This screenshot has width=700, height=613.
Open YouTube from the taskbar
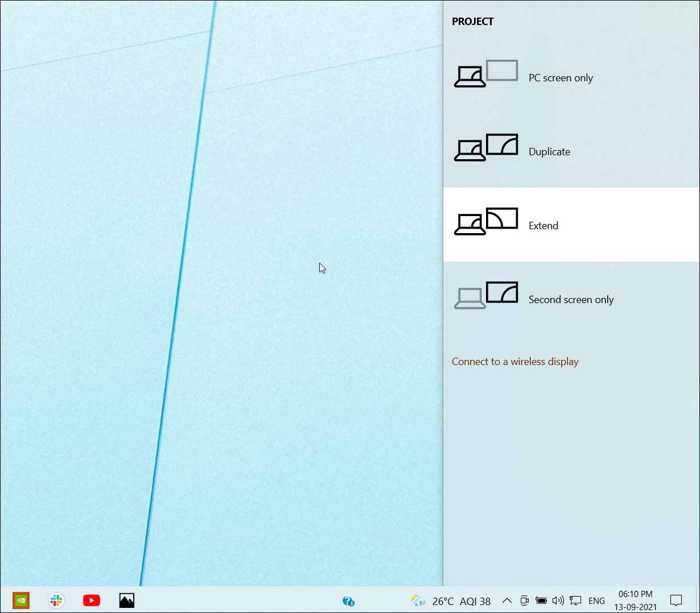(91, 600)
